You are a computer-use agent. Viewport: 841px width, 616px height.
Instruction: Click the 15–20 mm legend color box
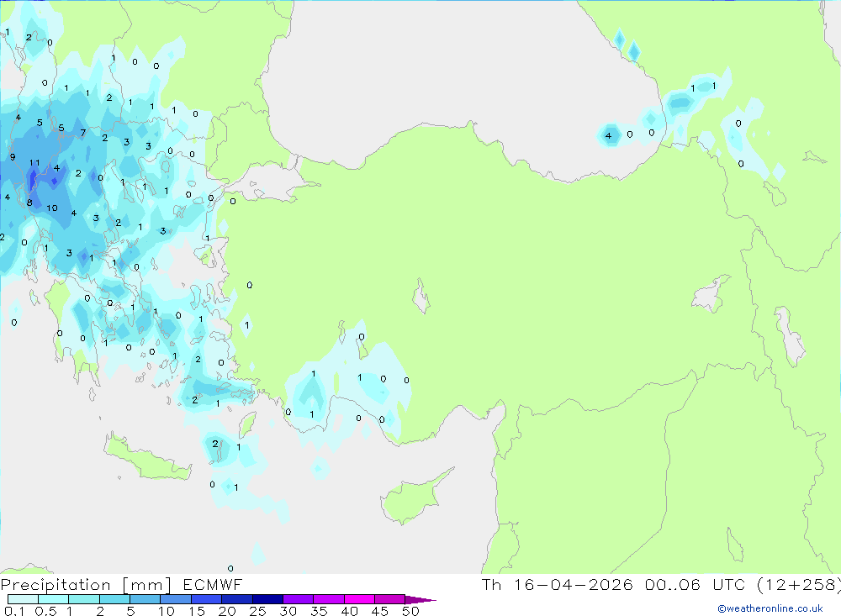point(206,599)
